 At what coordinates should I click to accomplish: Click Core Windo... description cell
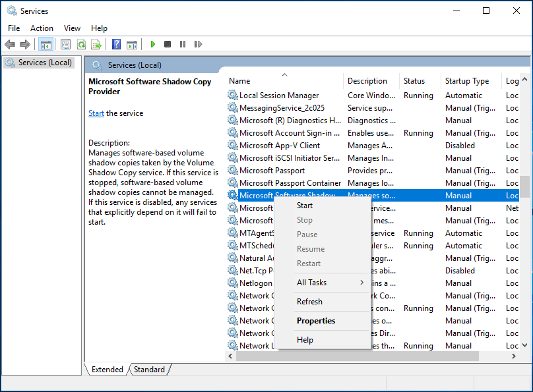371,96
